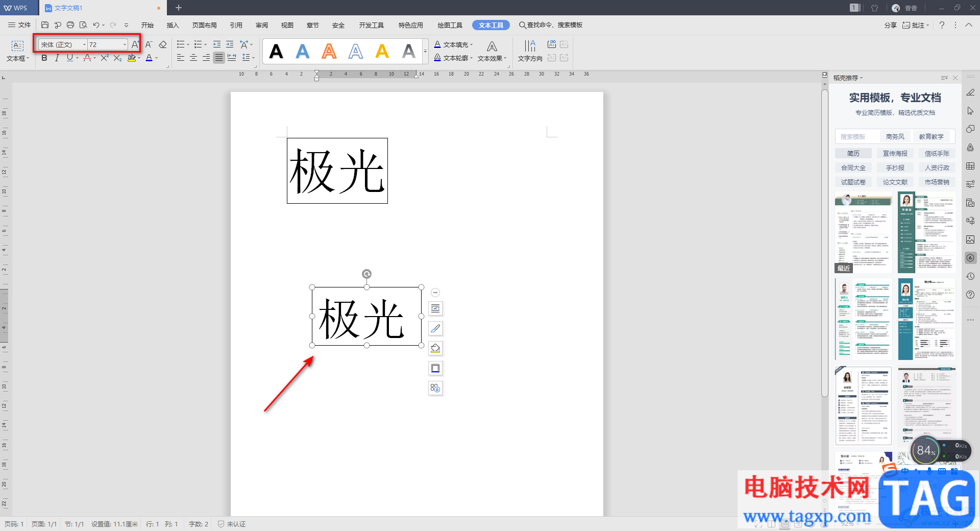
Task: Decrease font size with the A- icon
Action: pyautogui.click(x=149, y=44)
